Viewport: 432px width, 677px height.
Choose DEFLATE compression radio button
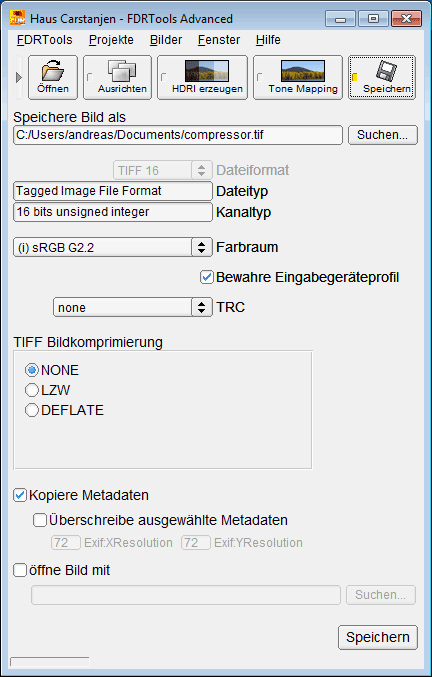click(32, 410)
